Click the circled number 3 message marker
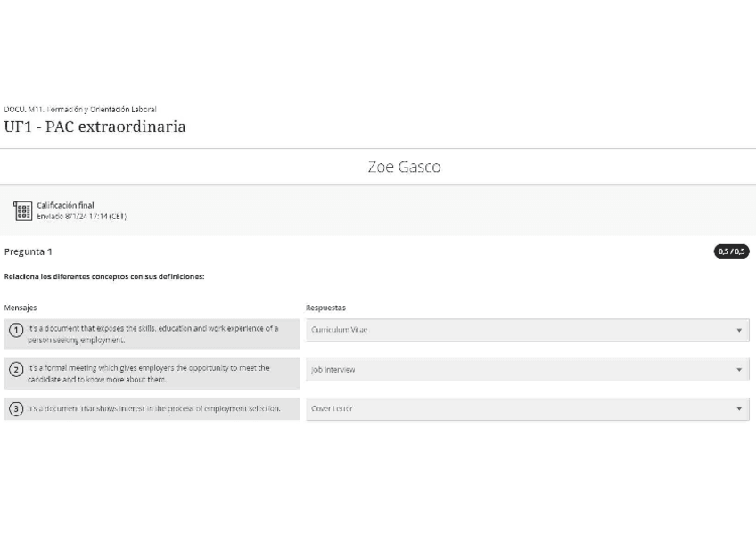Viewport: 756px width, 534px height. point(16,409)
